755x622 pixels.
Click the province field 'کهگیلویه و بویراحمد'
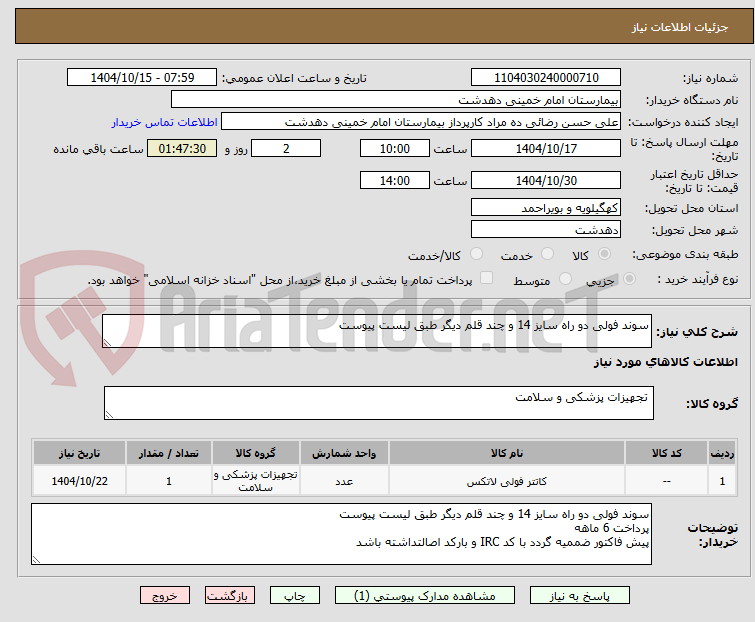pos(546,207)
